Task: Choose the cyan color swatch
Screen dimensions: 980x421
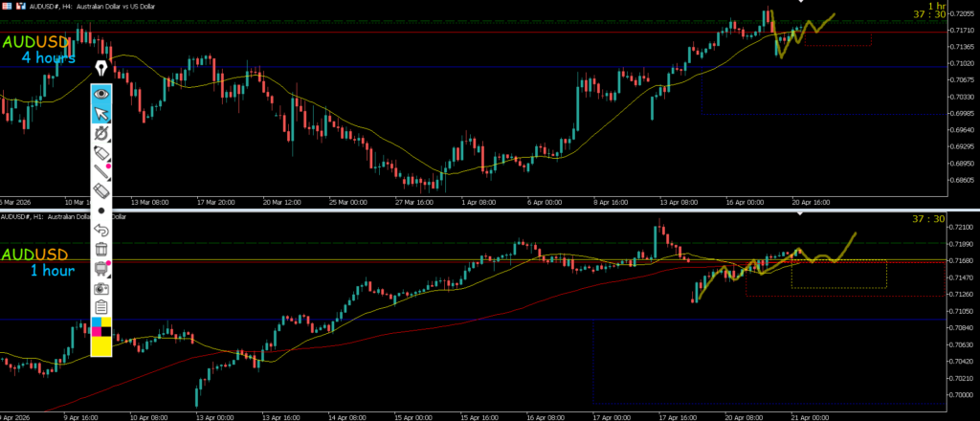Action: (x=96, y=321)
